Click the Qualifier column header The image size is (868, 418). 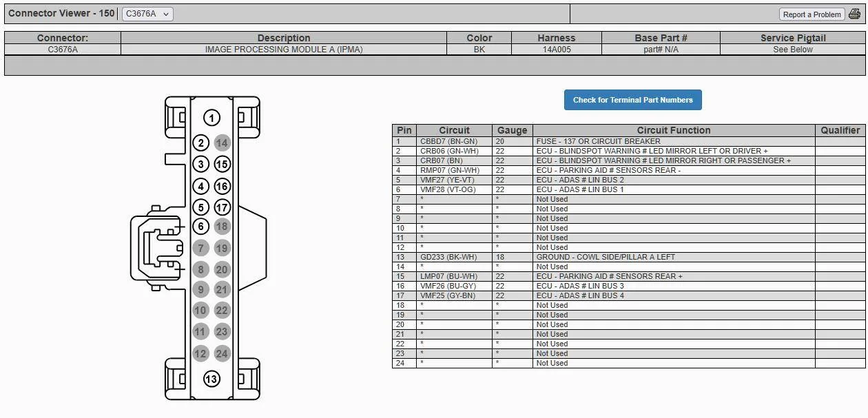click(x=840, y=130)
